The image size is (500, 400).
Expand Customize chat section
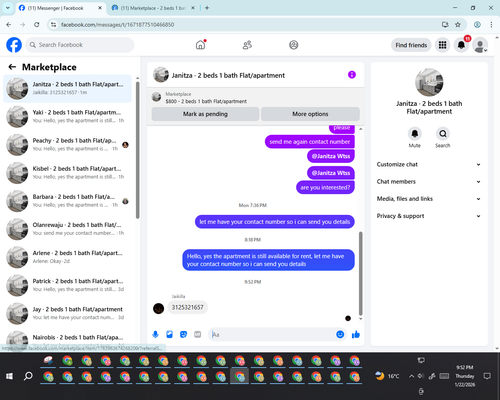[429, 164]
